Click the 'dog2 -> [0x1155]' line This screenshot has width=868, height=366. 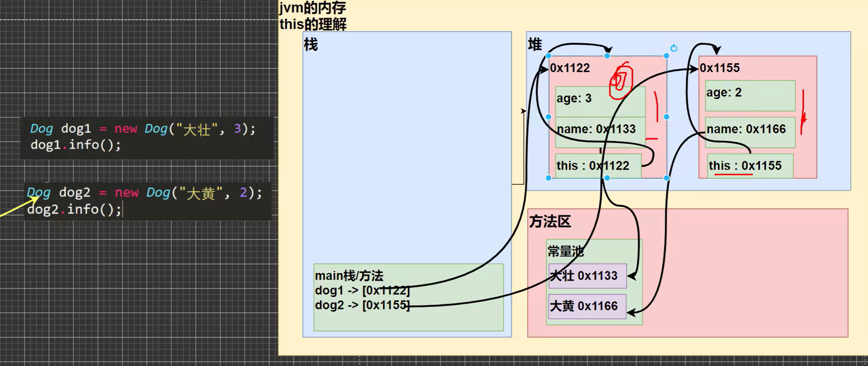point(362,305)
